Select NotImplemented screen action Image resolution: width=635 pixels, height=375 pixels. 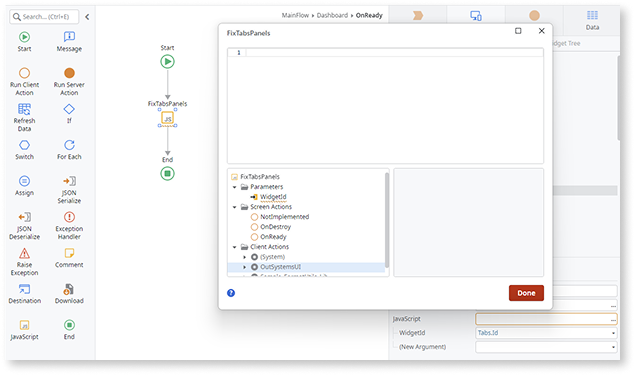click(284, 217)
